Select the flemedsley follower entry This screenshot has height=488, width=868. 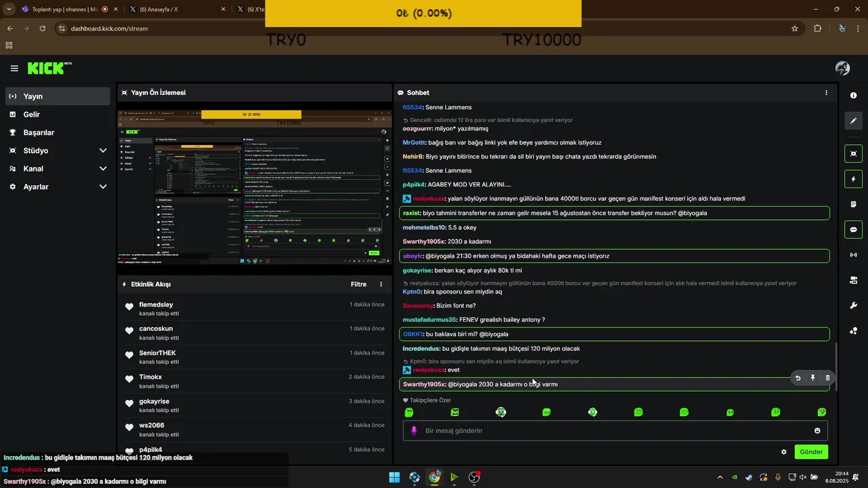pos(254,308)
